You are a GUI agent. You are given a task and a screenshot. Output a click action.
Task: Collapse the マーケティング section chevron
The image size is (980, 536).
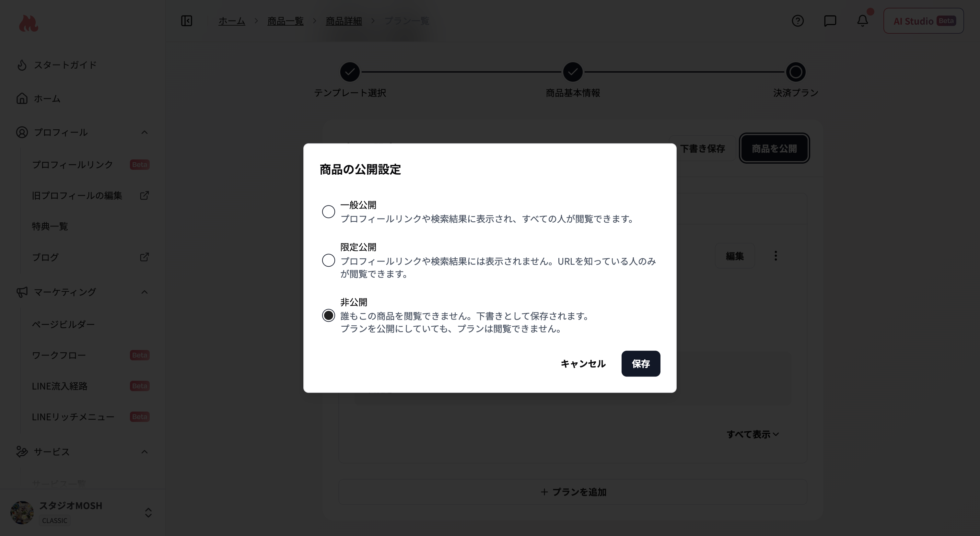[x=144, y=292]
